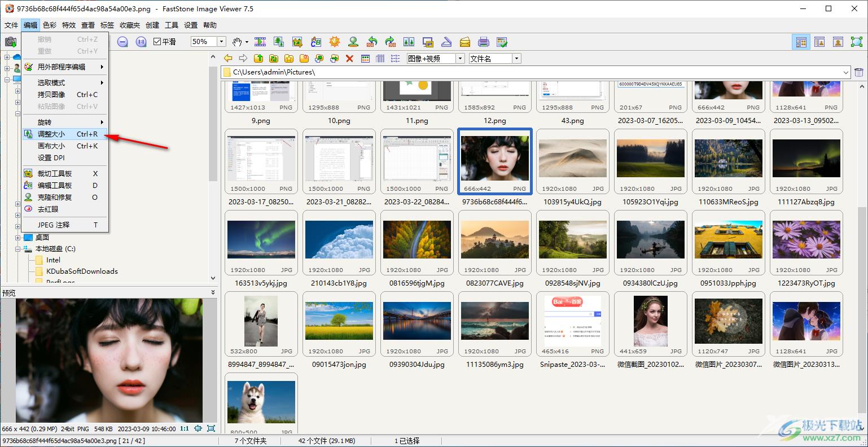868x447 pixels.
Task: Open the 工具 menu
Action: coord(172,25)
